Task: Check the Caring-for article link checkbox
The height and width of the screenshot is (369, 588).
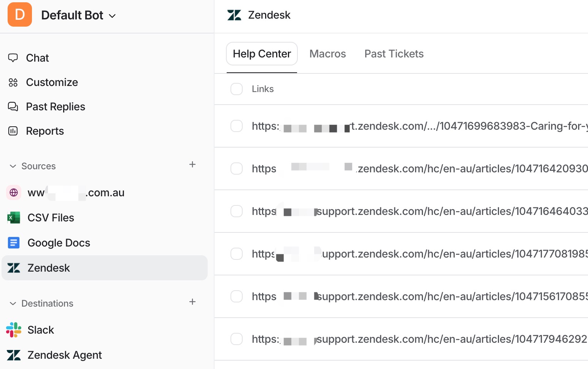Action: 237,126
